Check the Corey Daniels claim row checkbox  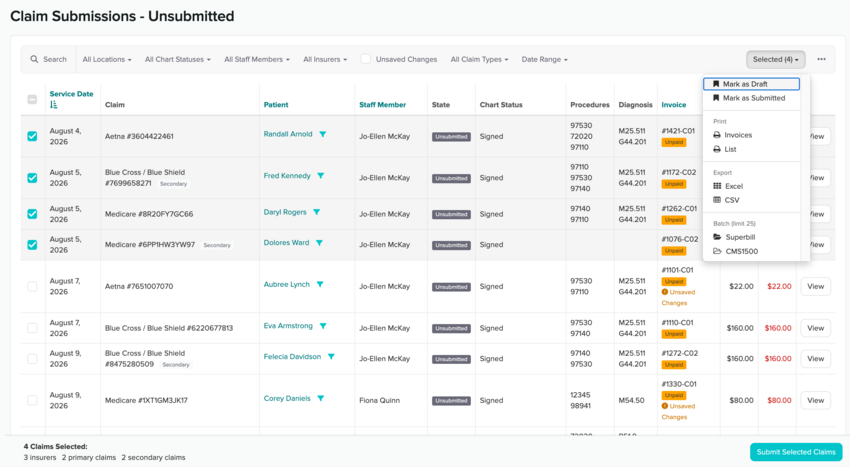pos(32,400)
